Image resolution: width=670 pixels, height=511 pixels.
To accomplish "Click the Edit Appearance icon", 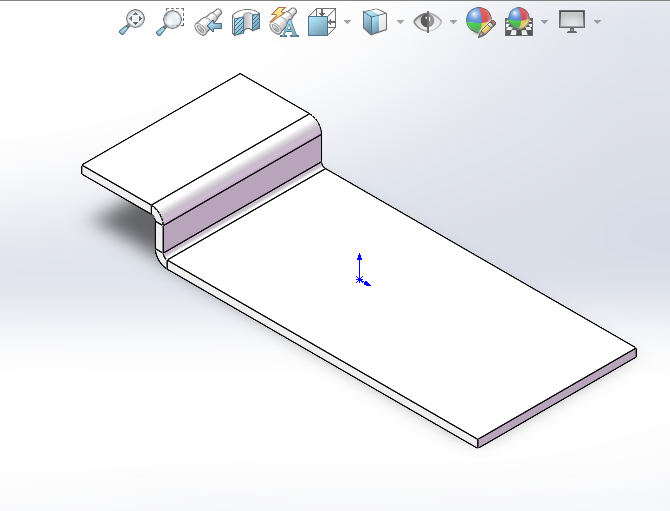I will coord(481,22).
